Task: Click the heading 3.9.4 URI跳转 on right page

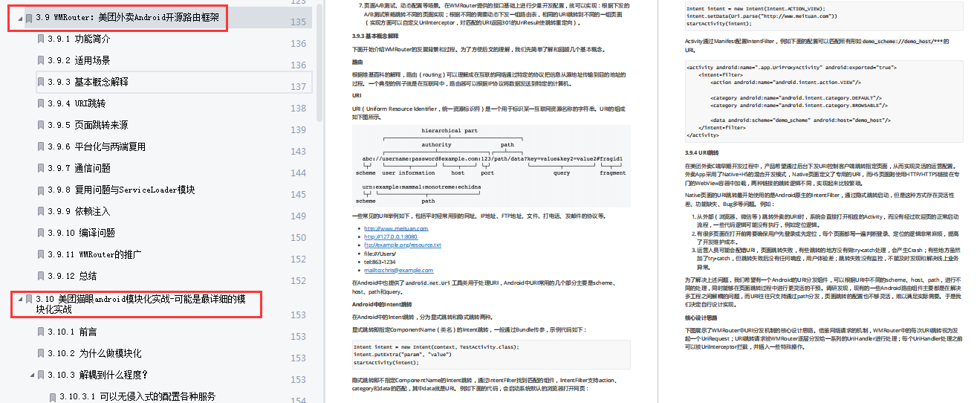Action: pyautogui.click(x=703, y=152)
